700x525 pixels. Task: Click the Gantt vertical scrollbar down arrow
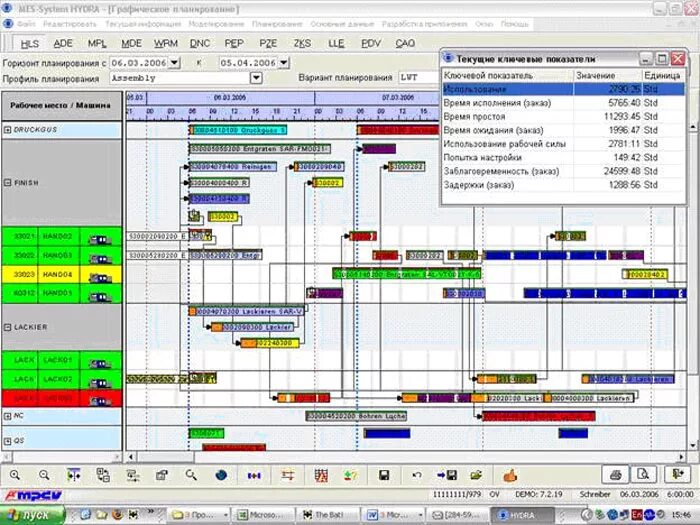click(x=693, y=445)
